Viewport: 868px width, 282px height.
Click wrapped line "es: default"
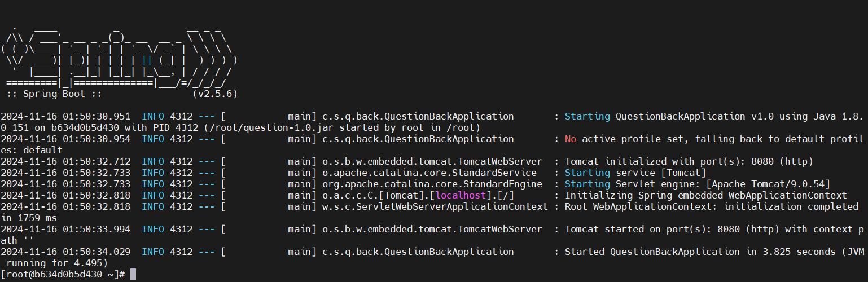32,151
